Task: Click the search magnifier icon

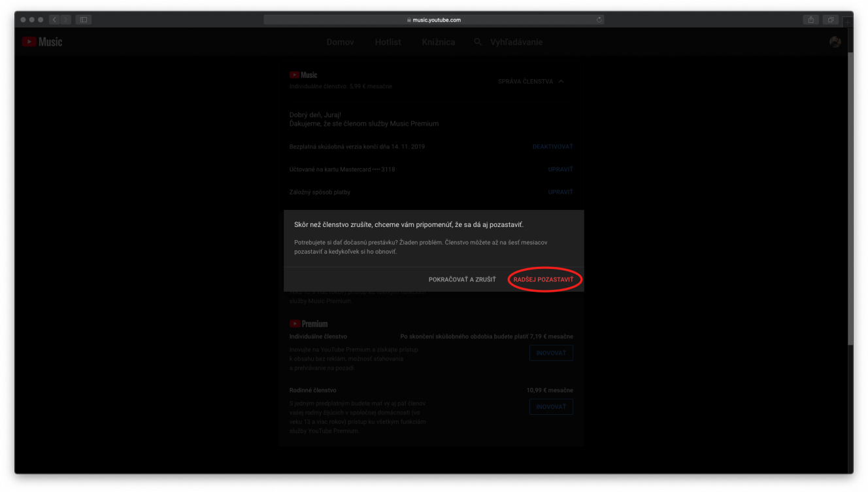Action: point(478,42)
